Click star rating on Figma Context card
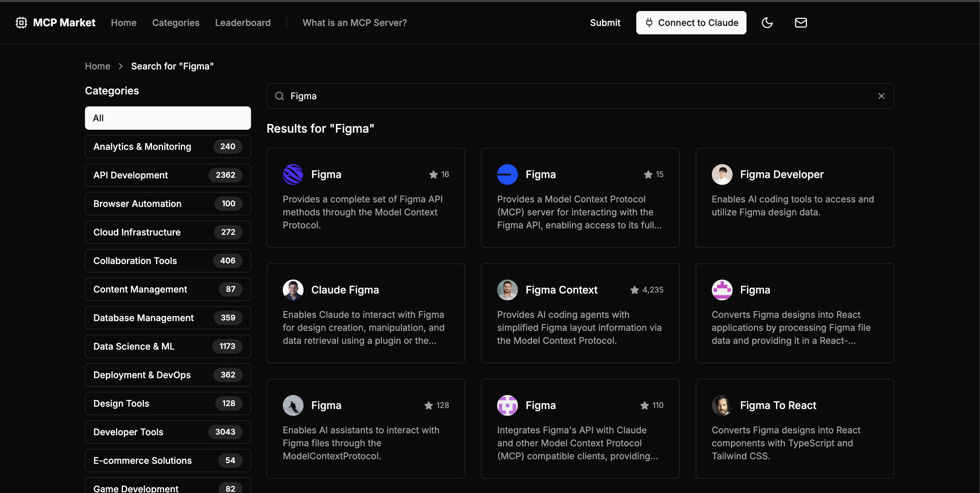The width and height of the screenshot is (980, 493). pyautogui.click(x=635, y=290)
